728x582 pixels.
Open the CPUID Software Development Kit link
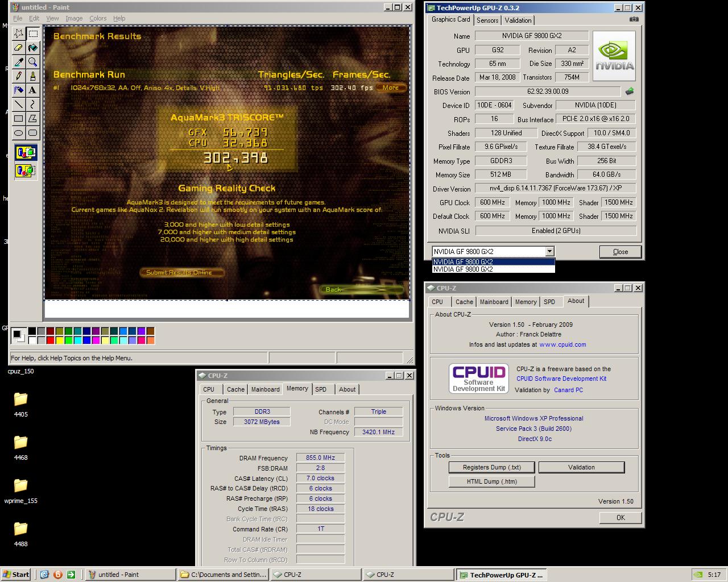[561, 379]
